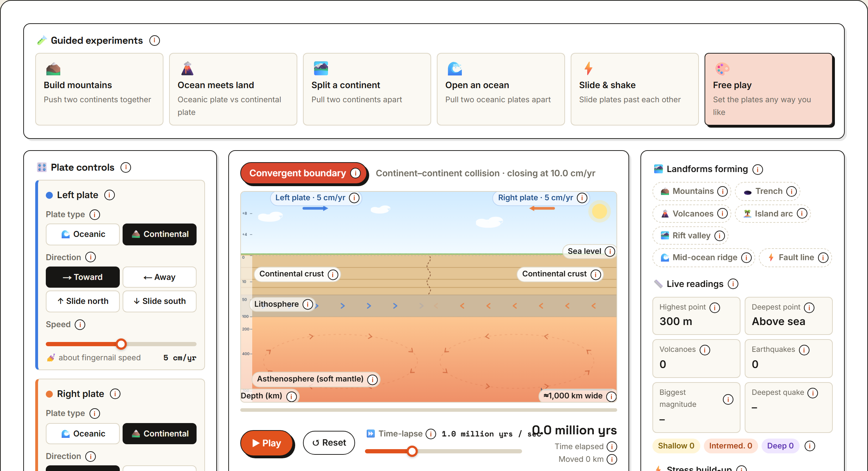
Task: Select Away direction for Left plate
Action: (160, 277)
